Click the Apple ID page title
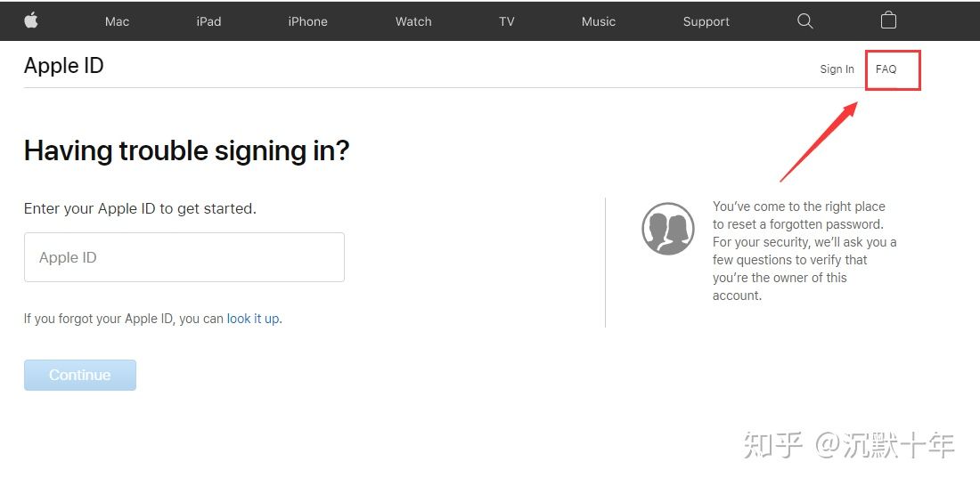The width and height of the screenshot is (980, 486). coord(64,66)
